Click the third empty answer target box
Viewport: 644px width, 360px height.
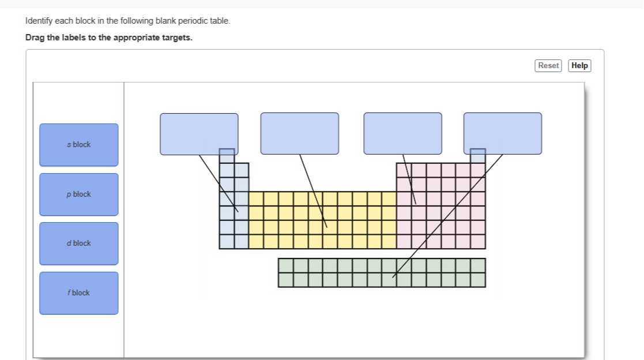[402, 133]
